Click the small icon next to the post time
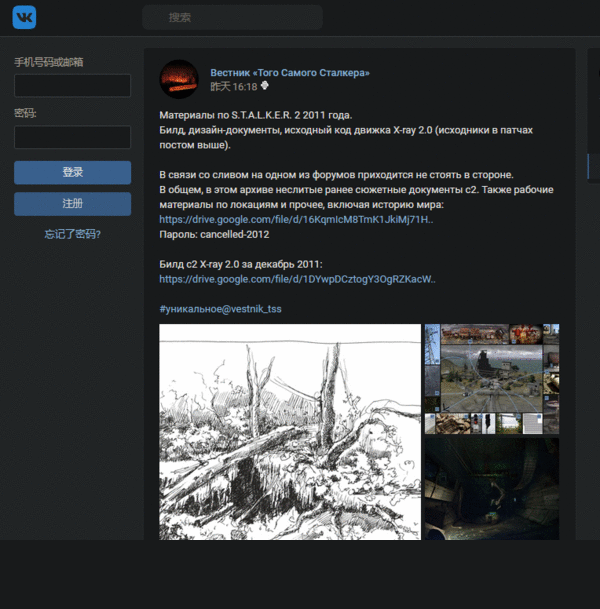Image resolution: width=600 pixels, height=609 pixels. click(x=264, y=85)
